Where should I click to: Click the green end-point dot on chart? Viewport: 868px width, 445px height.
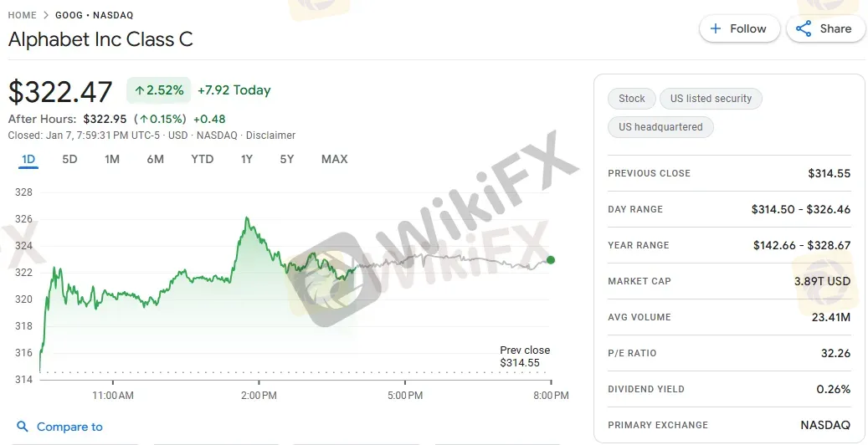point(551,259)
